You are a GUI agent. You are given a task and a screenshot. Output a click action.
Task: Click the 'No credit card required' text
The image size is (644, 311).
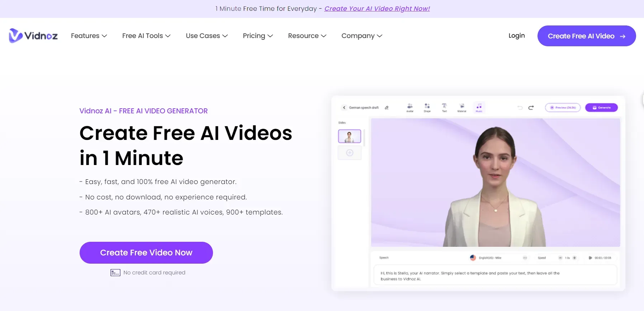click(155, 273)
